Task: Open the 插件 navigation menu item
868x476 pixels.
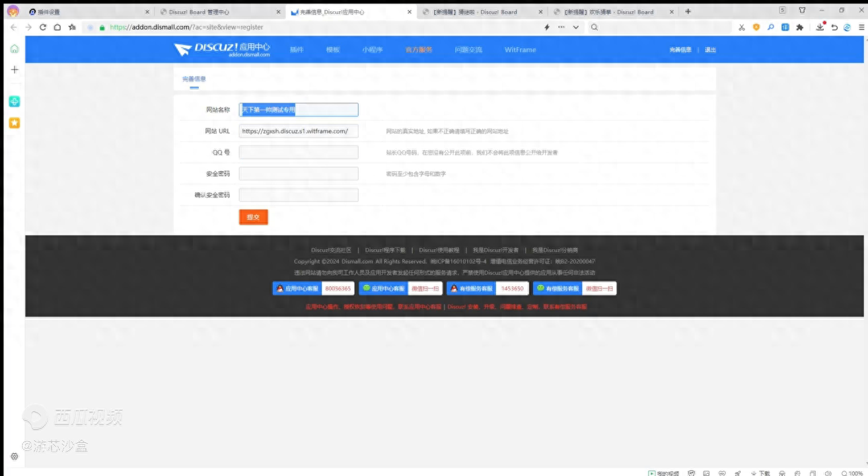Action: pyautogui.click(x=297, y=50)
